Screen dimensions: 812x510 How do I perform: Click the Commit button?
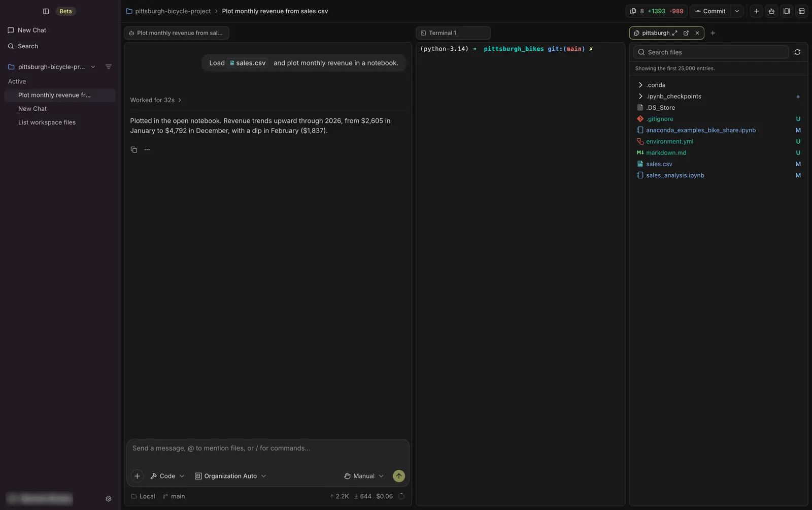pyautogui.click(x=710, y=11)
